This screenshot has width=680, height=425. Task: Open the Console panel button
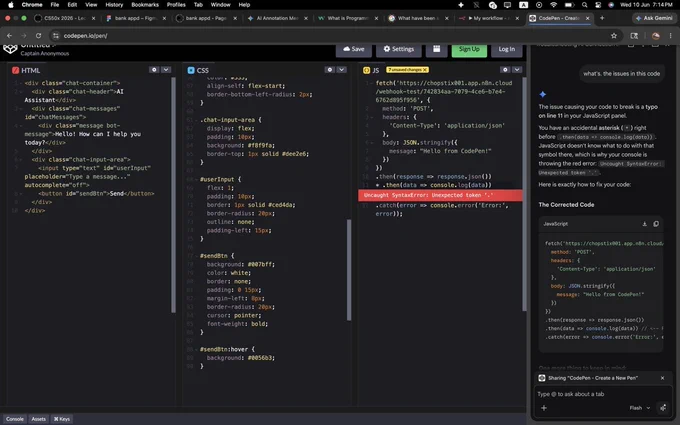pyautogui.click(x=15, y=419)
